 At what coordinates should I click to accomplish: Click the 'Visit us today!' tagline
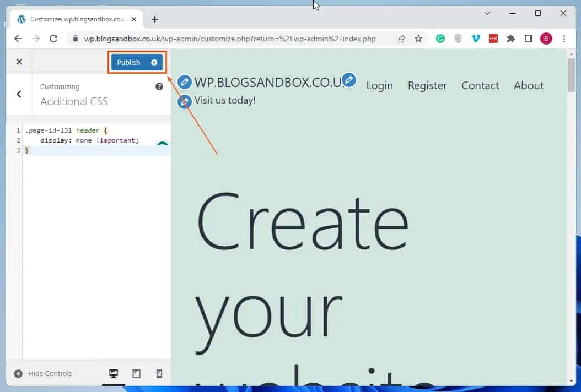[x=225, y=100]
